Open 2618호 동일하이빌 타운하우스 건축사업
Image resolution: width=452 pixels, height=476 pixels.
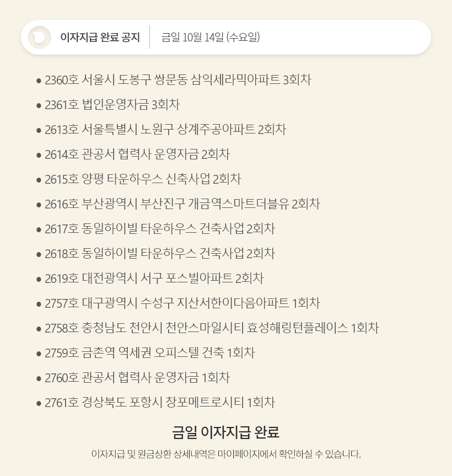(x=159, y=254)
